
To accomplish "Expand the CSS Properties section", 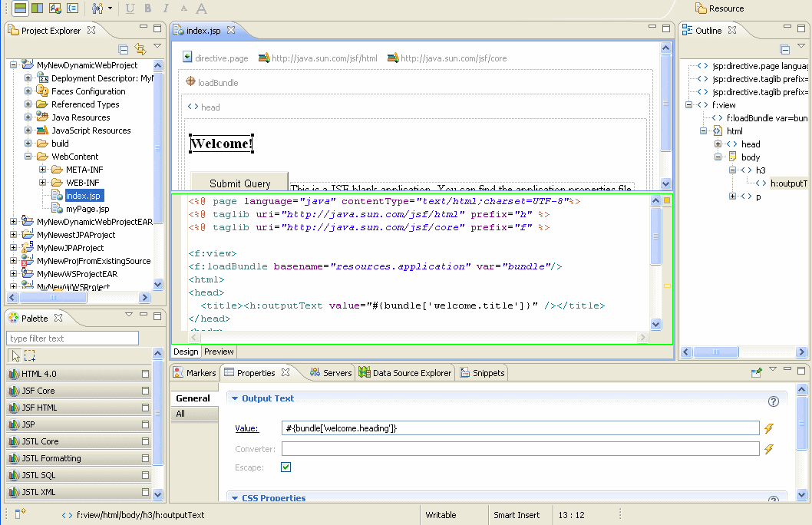I will [x=235, y=498].
